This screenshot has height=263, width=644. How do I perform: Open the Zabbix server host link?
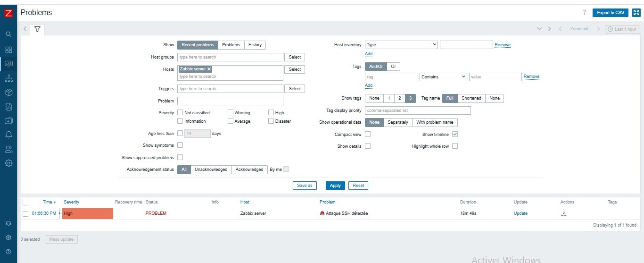click(253, 213)
